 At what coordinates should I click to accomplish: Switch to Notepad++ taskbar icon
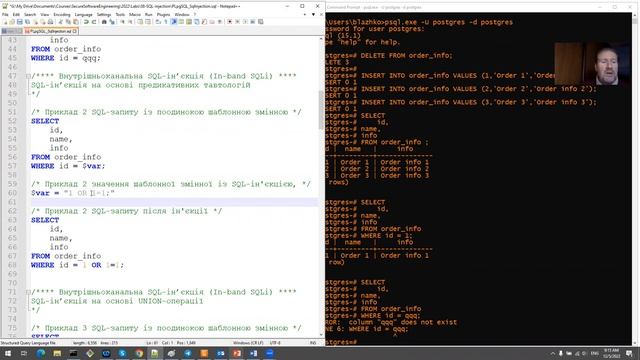point(155,353)
